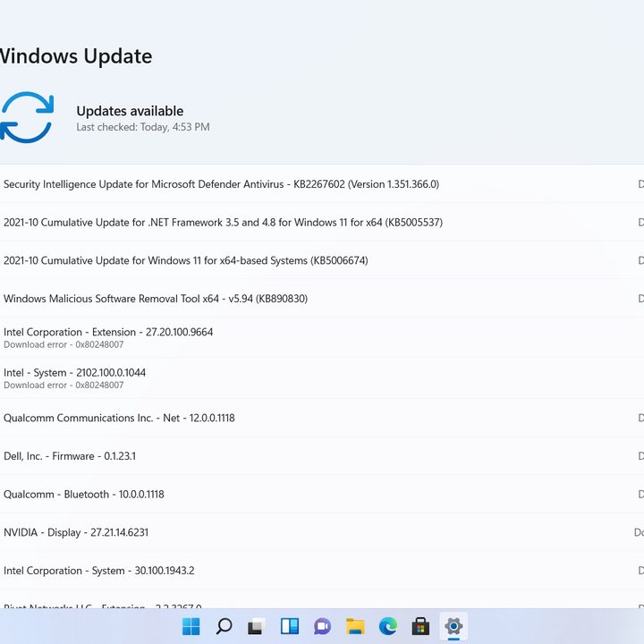Launch Microsoft Edge from the taskbar

pos(387,626)
